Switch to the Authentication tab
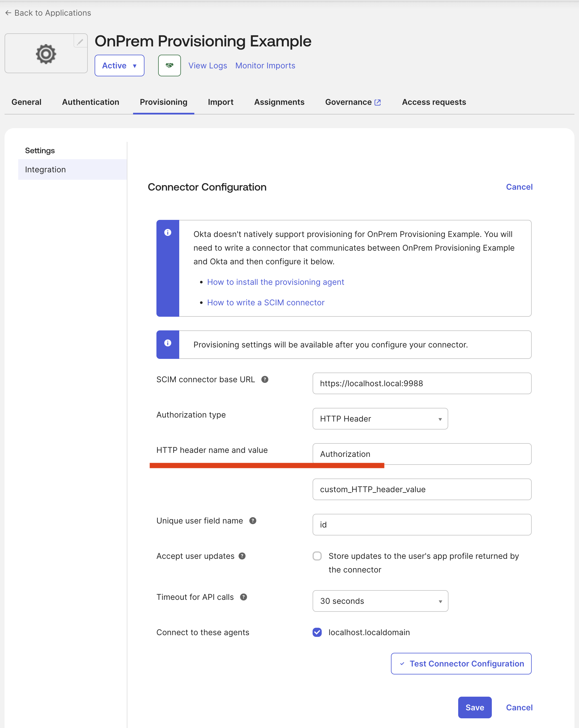Viewport: 579px width, 728px height. click(x=91, y=102)
